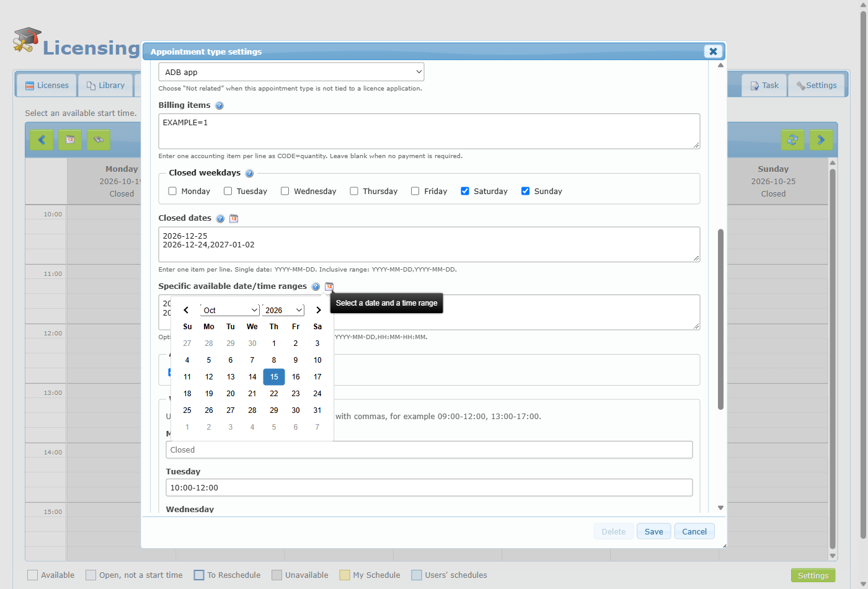Open the Task tab
The height and width of the screenshot is (589, 868).
[x=764, y=86]
